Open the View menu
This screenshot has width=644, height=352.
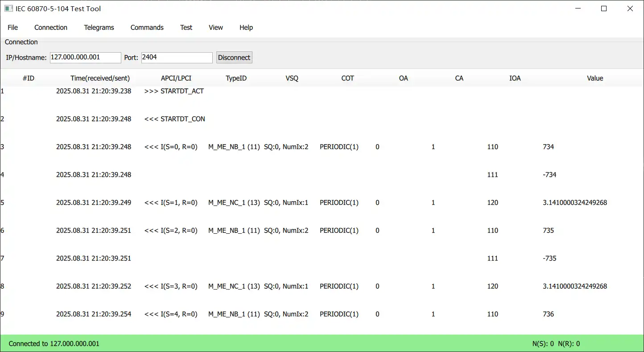215,28
